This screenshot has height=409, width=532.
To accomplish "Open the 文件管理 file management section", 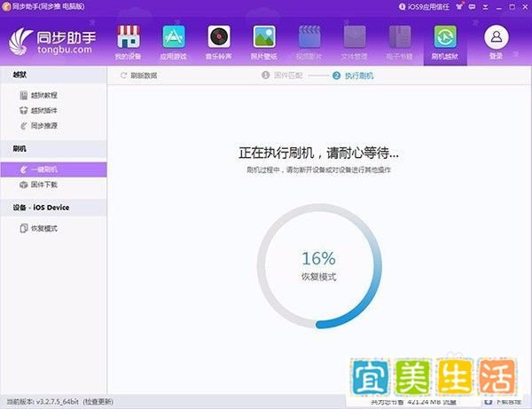I will tap(355, 43).
